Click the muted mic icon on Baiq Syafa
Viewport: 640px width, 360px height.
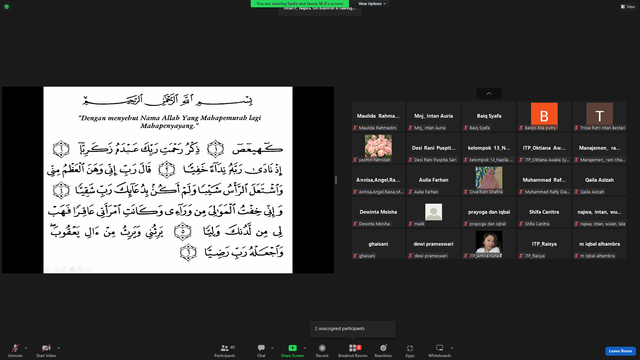click(466, 128)
